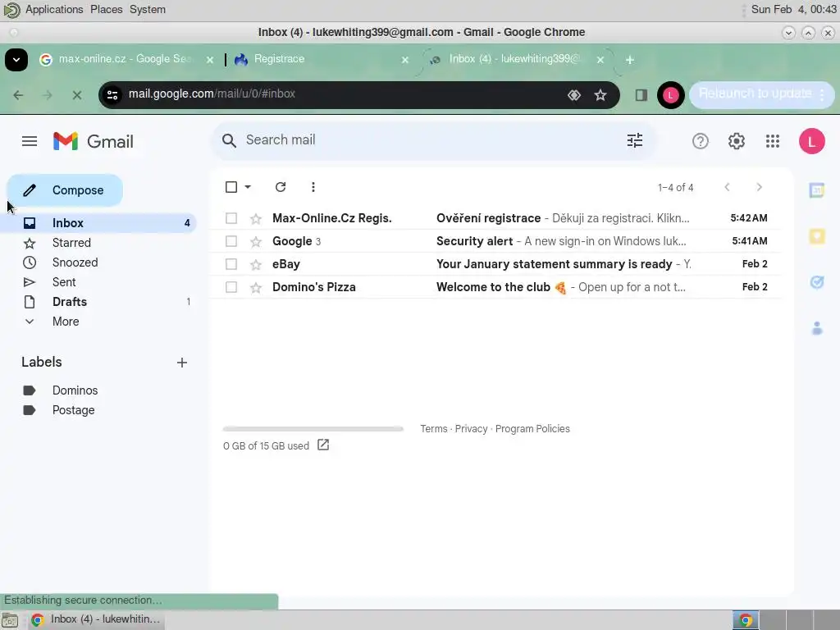Open the Terms link

tap(433, 428)
